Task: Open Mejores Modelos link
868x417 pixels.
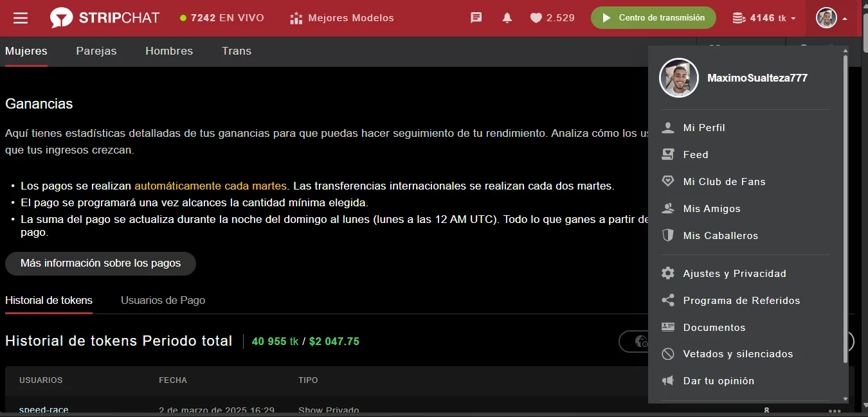Action: point(342,18)
